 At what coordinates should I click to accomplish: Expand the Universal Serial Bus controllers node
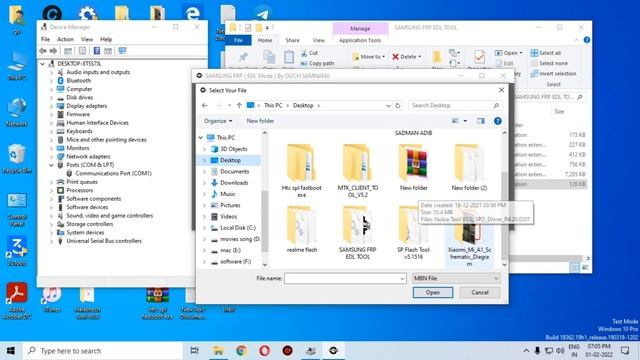(x=51, y=241)
